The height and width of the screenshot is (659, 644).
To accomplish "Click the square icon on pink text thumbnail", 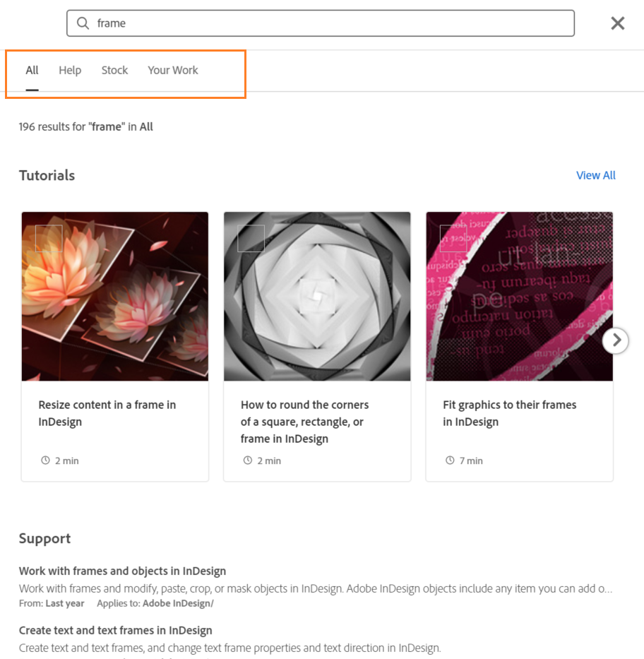I will 453,239.
